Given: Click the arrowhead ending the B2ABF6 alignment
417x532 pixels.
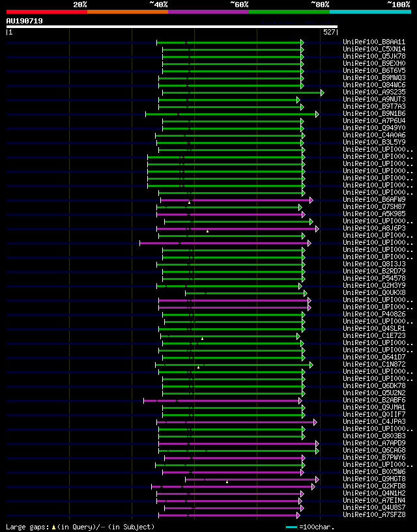Looking at the screenshot, I should click(300, 400).
